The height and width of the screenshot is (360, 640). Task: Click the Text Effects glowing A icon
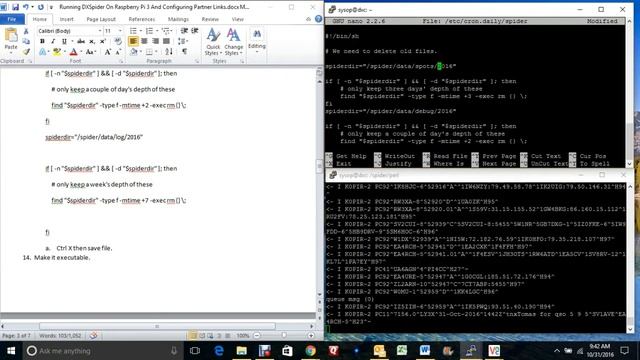pyautogui.click(x=42, y=52)
